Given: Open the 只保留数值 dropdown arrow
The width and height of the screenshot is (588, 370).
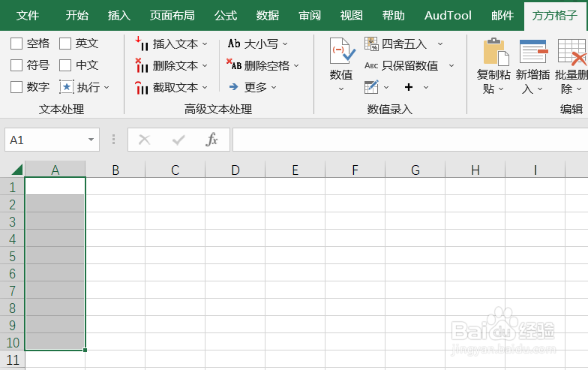Looking at the screenshot, I should coord(451,66).
